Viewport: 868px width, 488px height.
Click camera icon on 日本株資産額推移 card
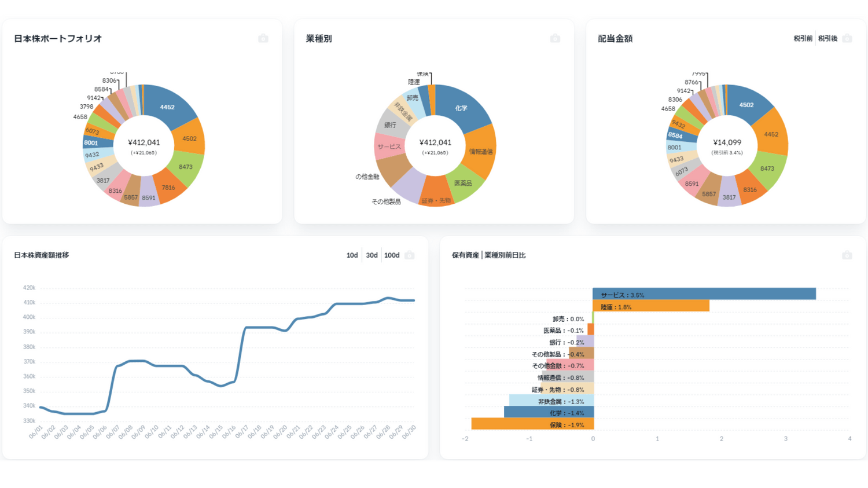410,255
